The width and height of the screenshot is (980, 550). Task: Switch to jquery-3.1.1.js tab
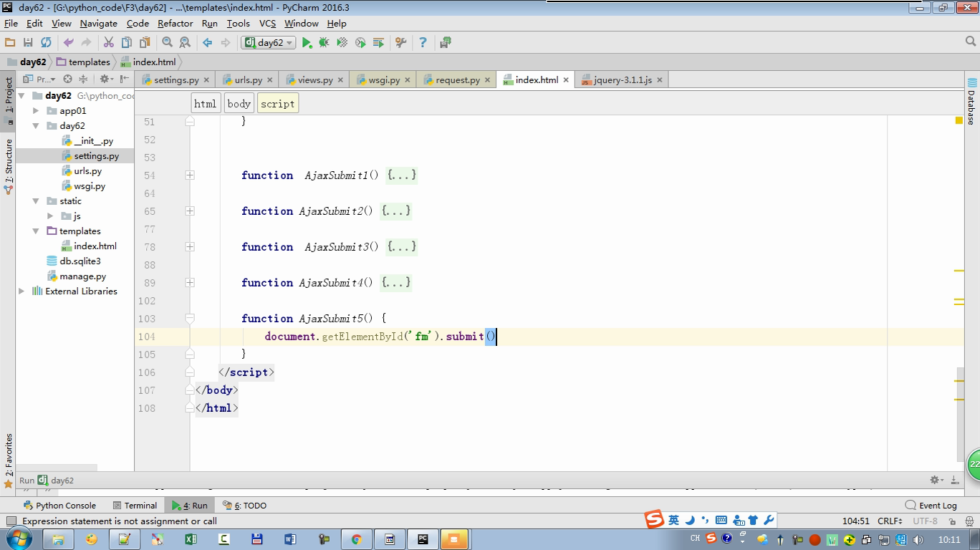click(623, 80)
